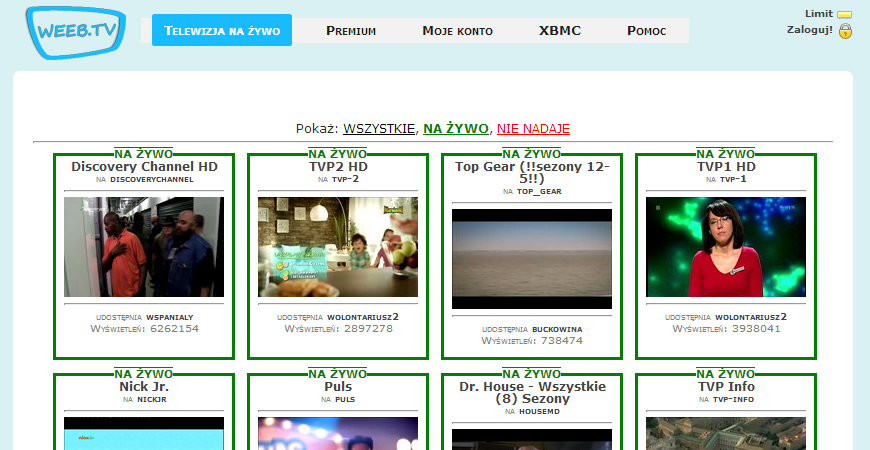870x450 pixels.
Task: Go to Moje konto
Action: point(457,31)
